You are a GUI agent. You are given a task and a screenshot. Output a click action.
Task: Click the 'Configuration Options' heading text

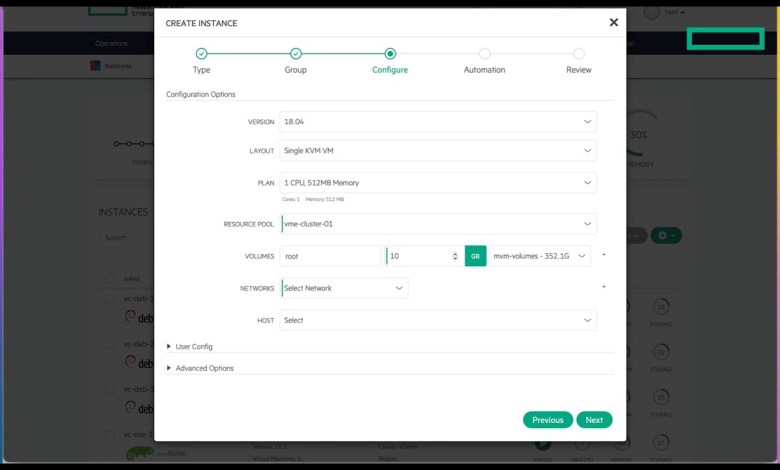[x=200, y=94]
